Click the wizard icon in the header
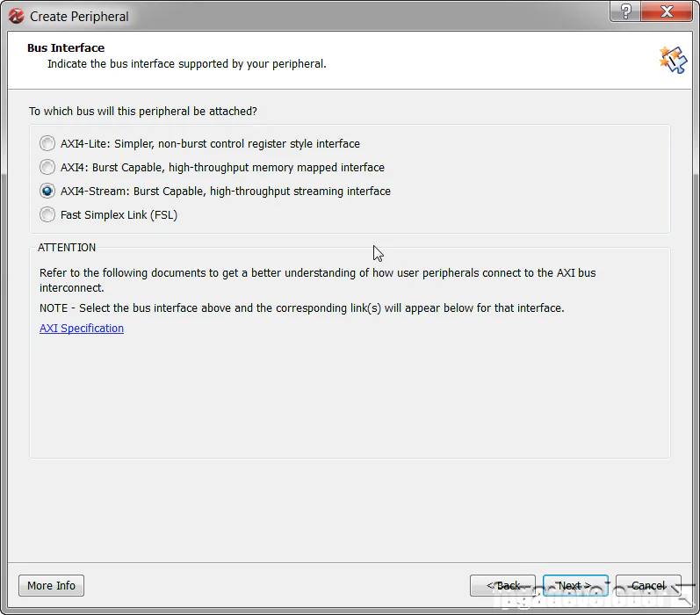This screenshot has width=700, height=615. tap(672, 60)
